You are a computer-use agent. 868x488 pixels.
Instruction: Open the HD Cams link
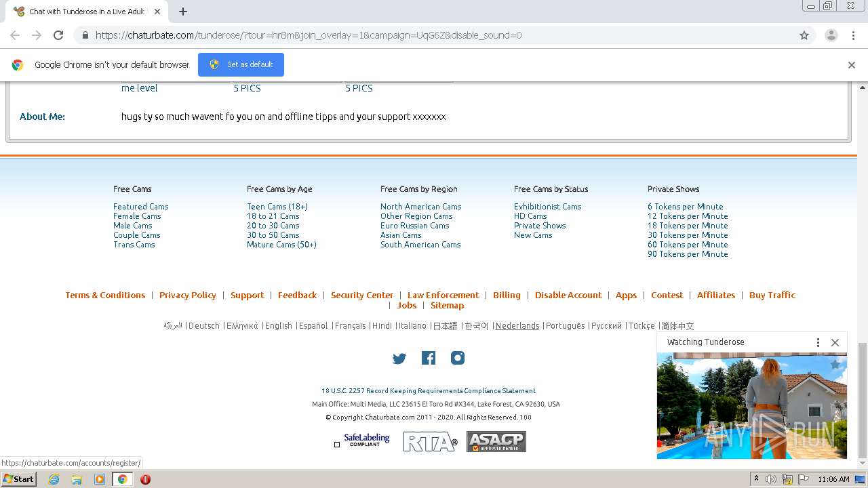(x=530, y=216)
